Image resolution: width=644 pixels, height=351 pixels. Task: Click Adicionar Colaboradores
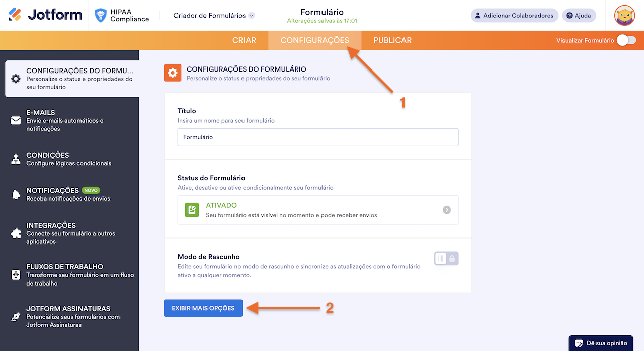[514, 15]
